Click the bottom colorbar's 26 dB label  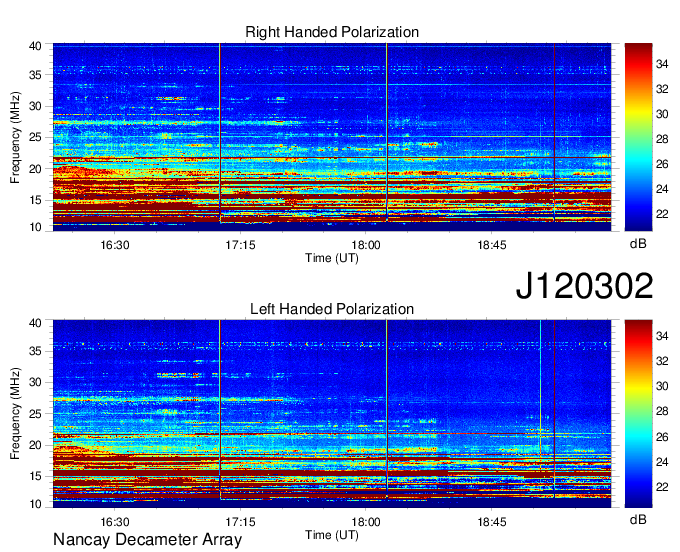click(662, 437)
